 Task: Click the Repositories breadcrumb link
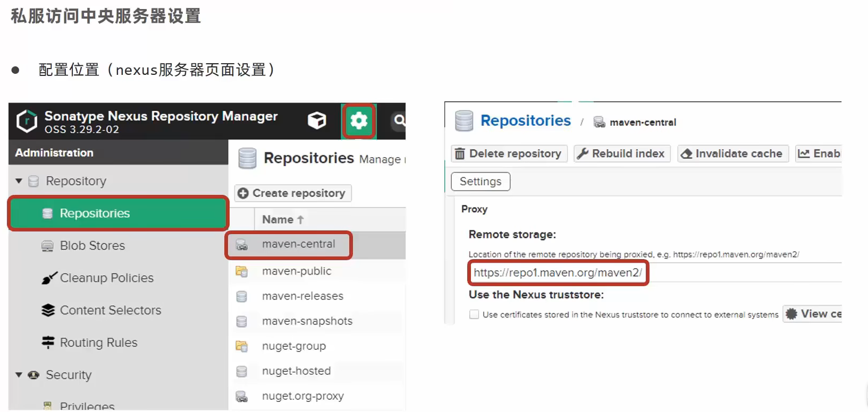pyautogui.click(x=525, y=121)
